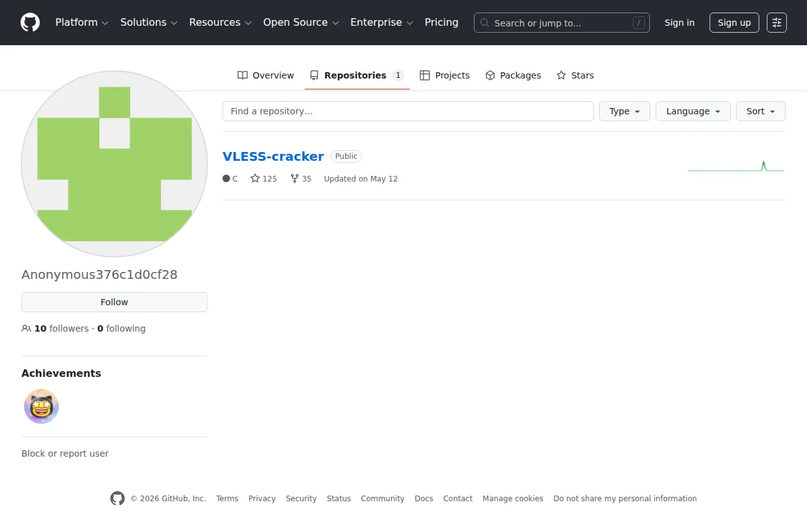Image resolution: width=807 pixels, height=532 pixels.
Task: Open the VLESS-cracker repository
Action: [x=273, y=156]
